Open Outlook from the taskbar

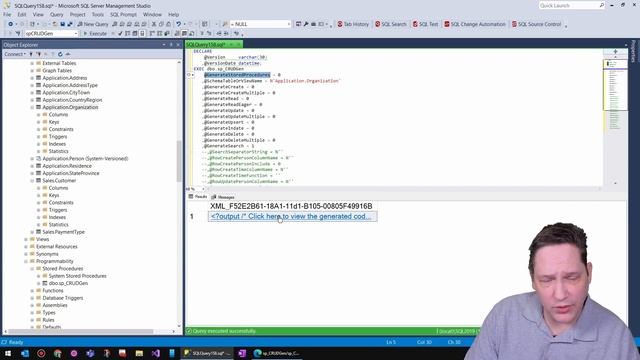click(24, 353)
